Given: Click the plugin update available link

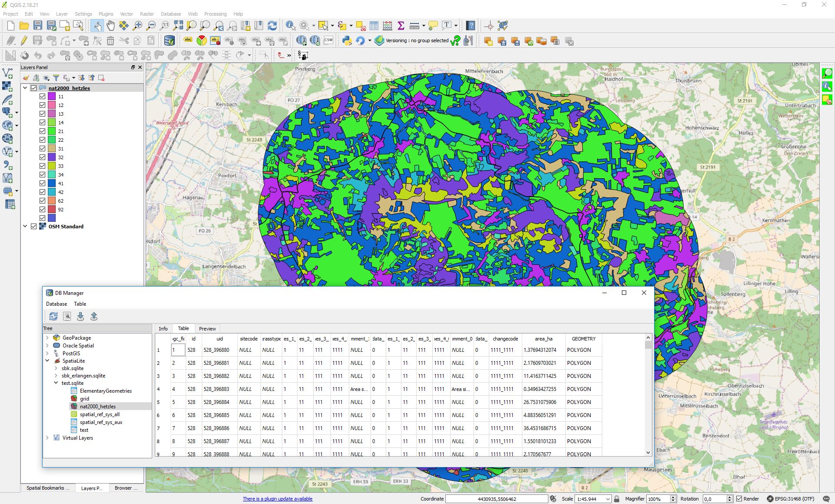Looking at the screenshot, I should pos(277,499).
